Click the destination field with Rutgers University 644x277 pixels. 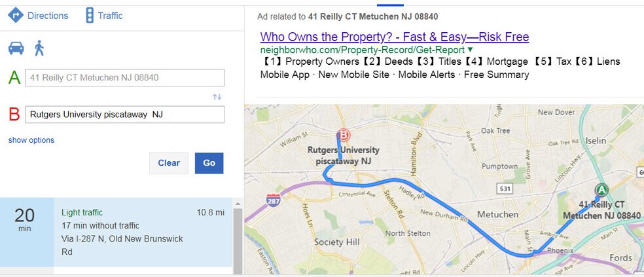point(124,115)
